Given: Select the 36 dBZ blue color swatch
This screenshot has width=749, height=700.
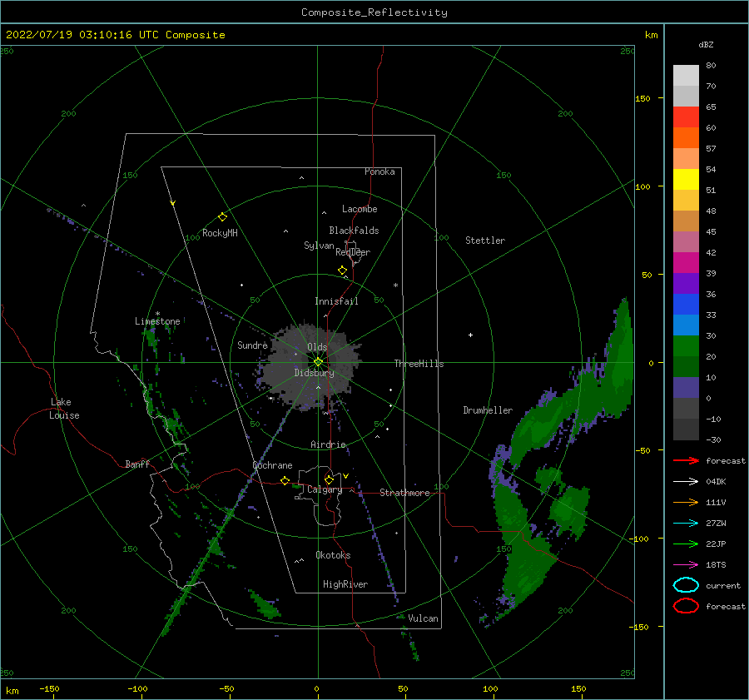Looking at the screenshot, I should click(686, 304).
